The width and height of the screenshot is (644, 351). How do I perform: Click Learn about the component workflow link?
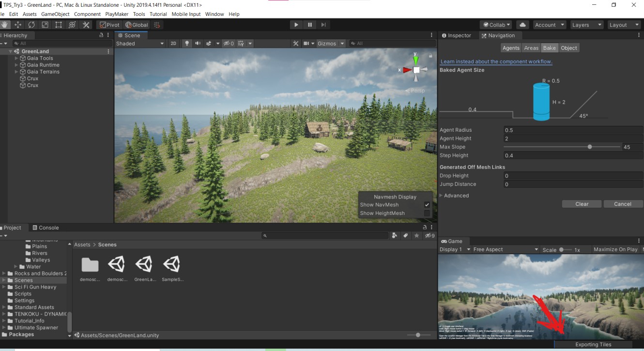496,61
